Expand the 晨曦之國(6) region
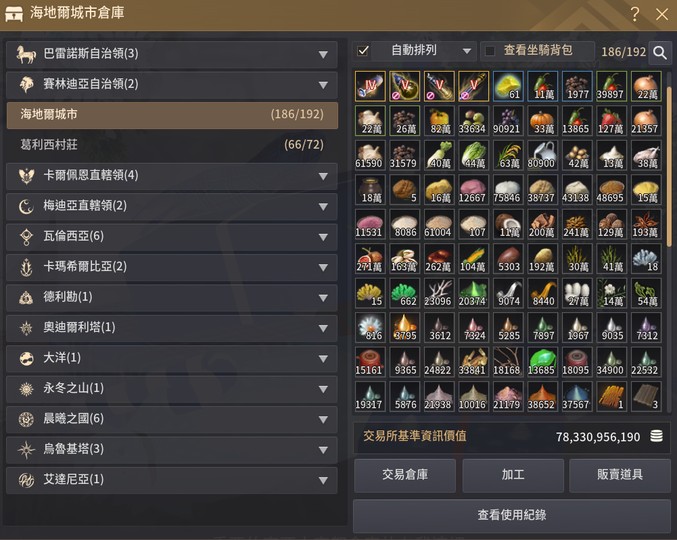The height and width of the screenshot is (540, 677). point(172,419)
